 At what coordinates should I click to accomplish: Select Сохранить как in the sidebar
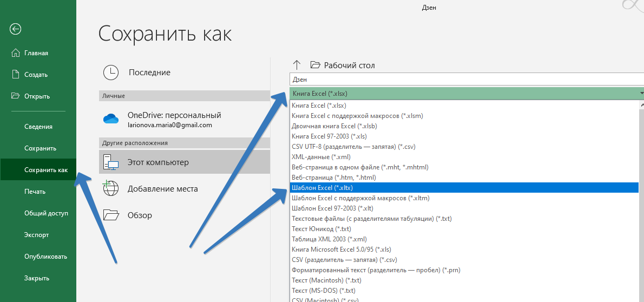click(38, 170)
